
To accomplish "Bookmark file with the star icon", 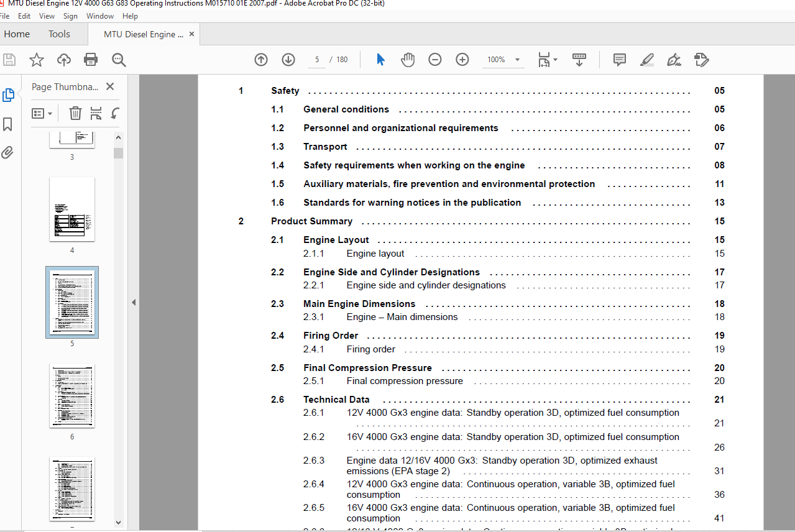I will pyautogui.click(x=37, y=60).
